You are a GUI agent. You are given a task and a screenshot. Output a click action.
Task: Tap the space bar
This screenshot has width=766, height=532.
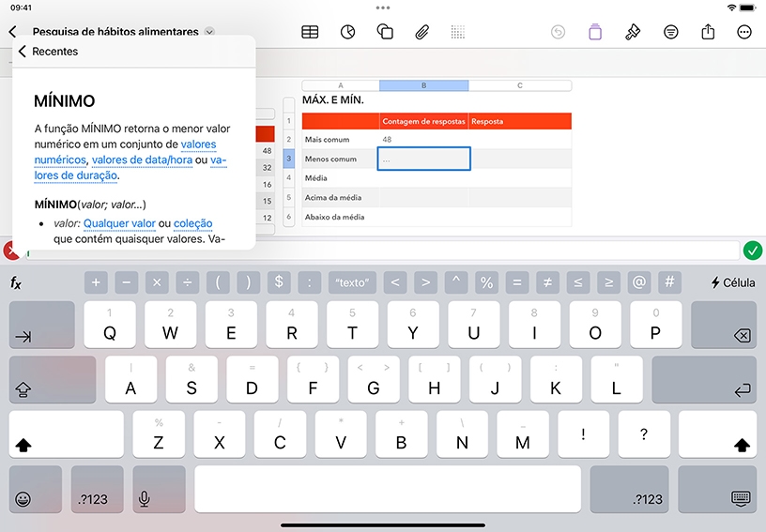pyautogui.click(x=388, y=489)
